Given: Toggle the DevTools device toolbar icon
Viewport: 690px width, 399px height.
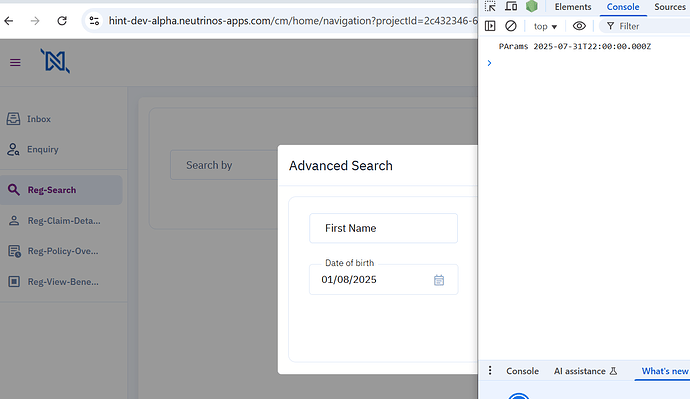Looking at the screenshot, I should (x=511, y=7).
